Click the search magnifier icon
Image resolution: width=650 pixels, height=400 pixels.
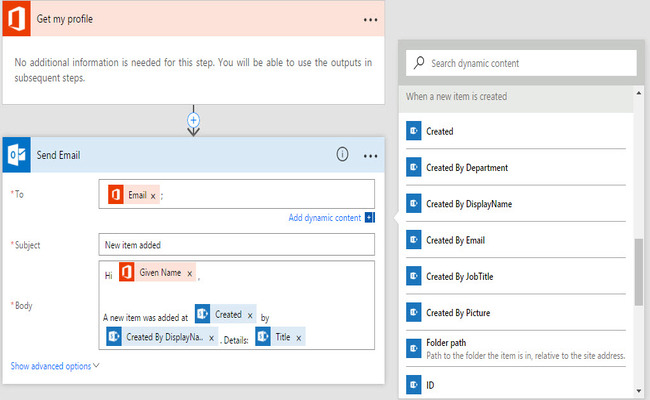(418, 63)
